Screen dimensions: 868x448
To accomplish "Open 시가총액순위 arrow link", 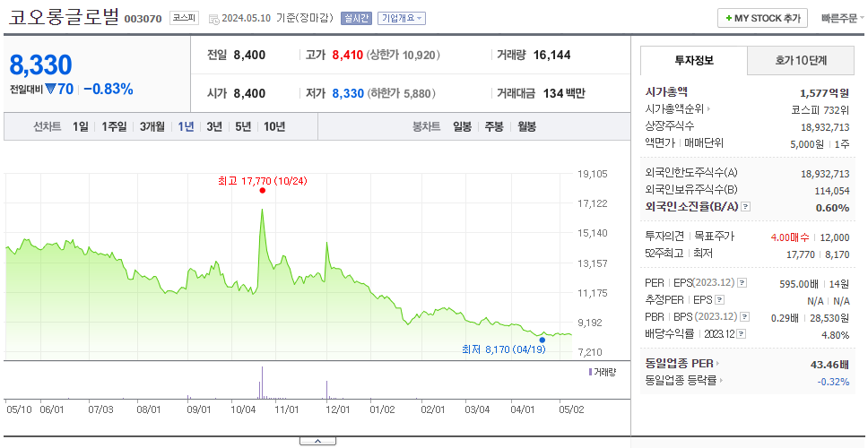I will point(708,109).
